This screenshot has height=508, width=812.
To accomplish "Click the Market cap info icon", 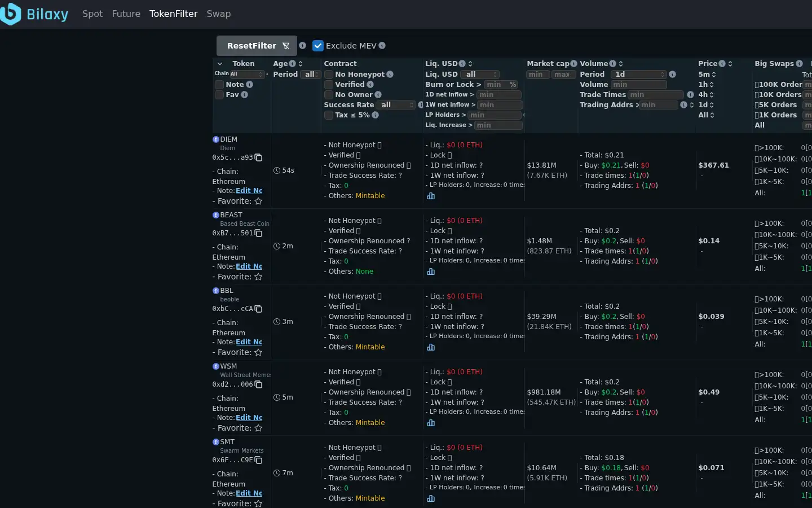I will [573, 64].
